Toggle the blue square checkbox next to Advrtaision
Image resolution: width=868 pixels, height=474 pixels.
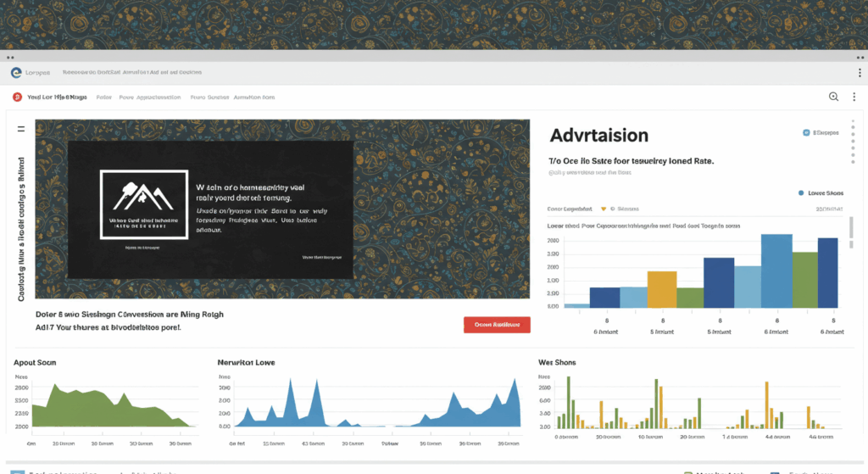805,133
